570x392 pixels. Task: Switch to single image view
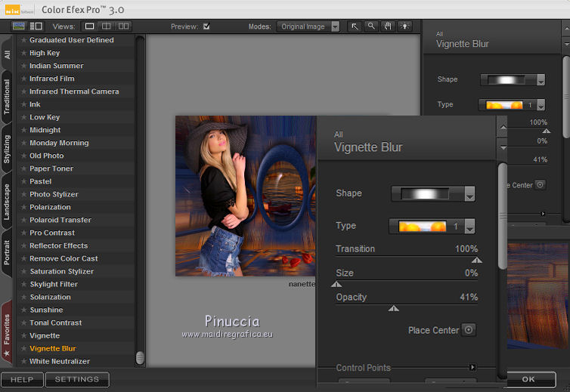point(90,26)
